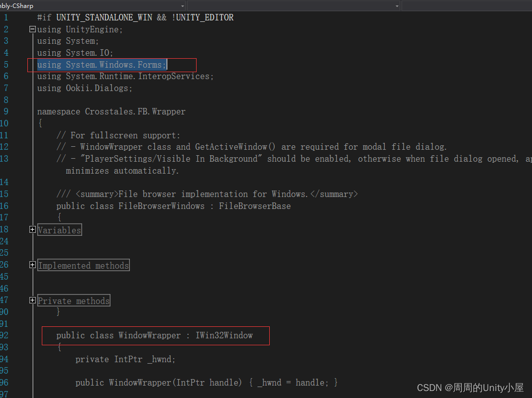Select the highlighted using System.Windows.Forms line
532x398 pixels.
pyautogui.click(x=102, y=65)
